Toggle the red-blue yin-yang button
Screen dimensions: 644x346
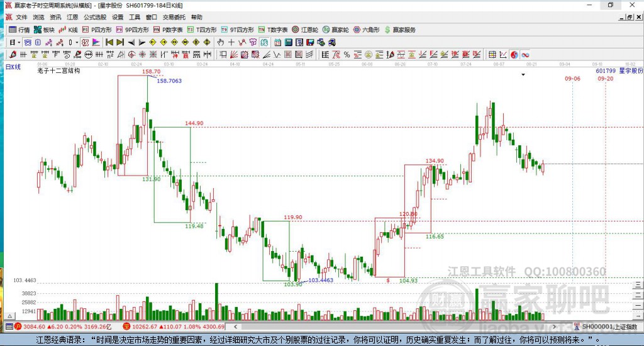(514, 55)
